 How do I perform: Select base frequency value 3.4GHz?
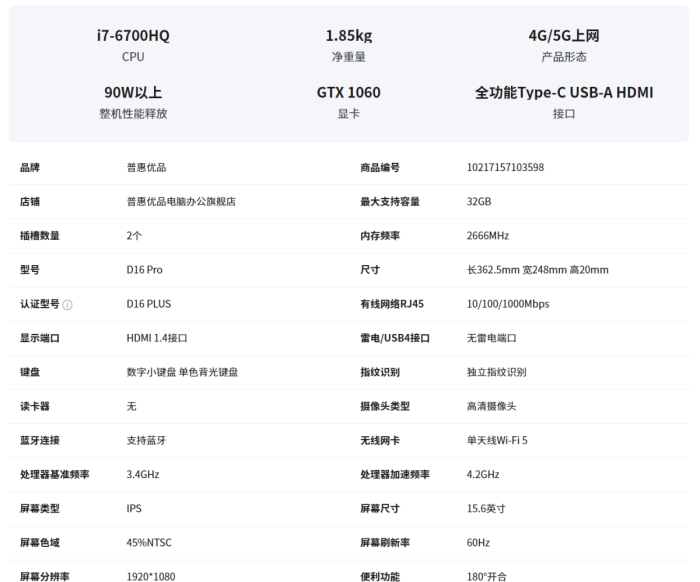pos(143,474)
